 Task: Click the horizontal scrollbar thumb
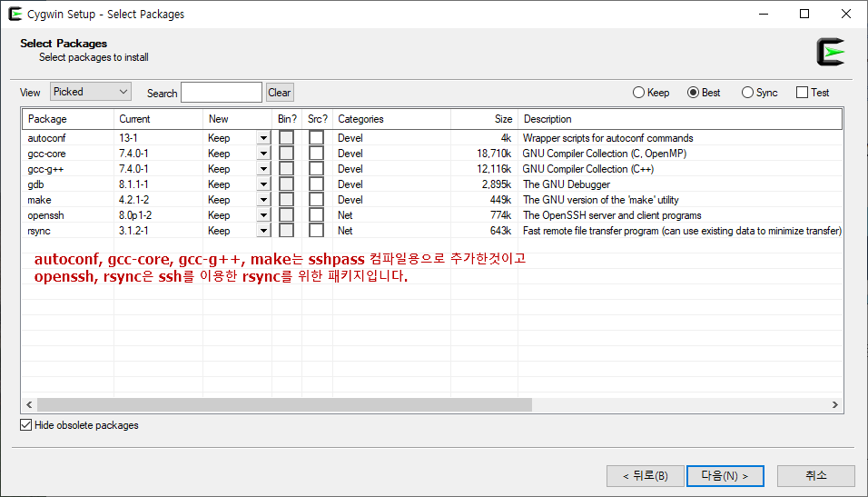tap(284, 405)
